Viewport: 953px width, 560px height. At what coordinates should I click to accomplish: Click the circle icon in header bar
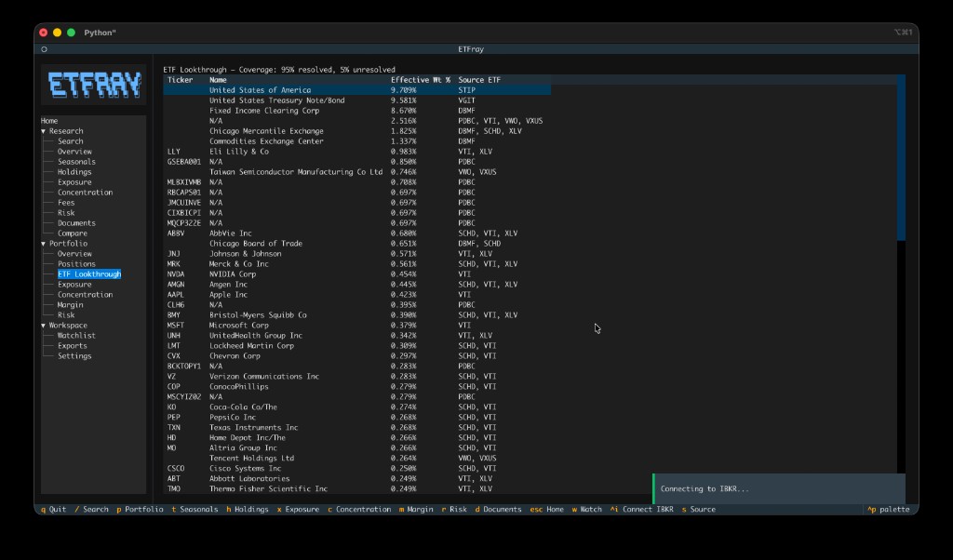pos(45,49)
